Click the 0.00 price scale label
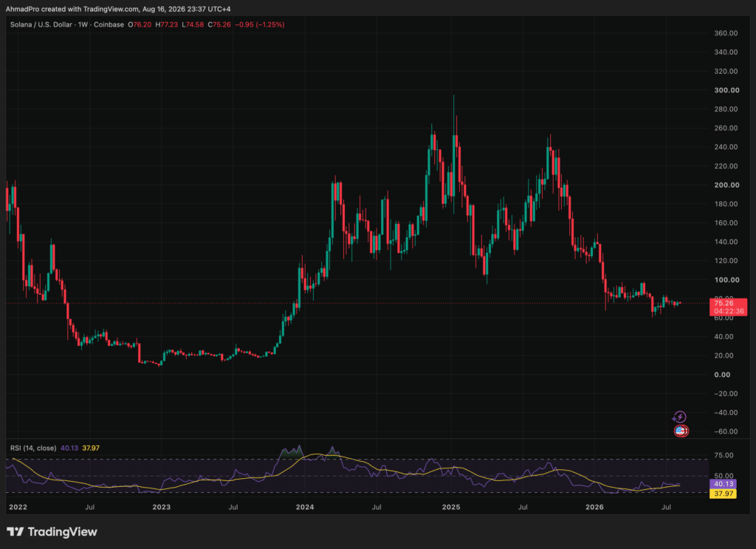The width and height of the screenshot is (756, 549). click(x=722, y=375)
